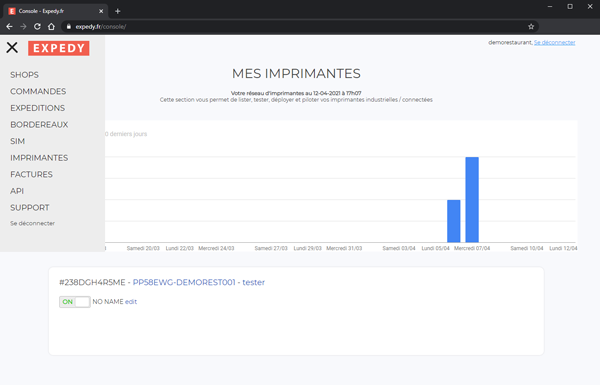Open FACTURES menu section

(31, 175)
